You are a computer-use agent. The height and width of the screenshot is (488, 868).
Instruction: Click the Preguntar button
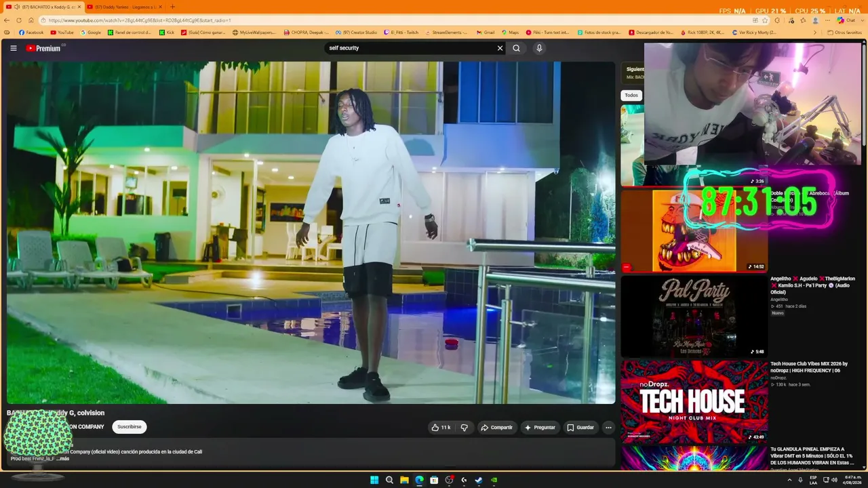540,428
